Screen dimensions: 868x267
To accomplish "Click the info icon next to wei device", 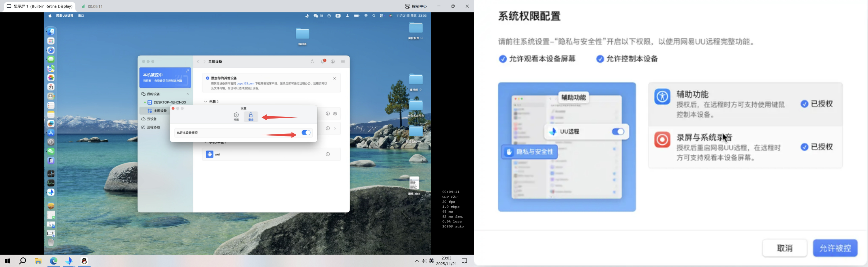I will [328, 154].
